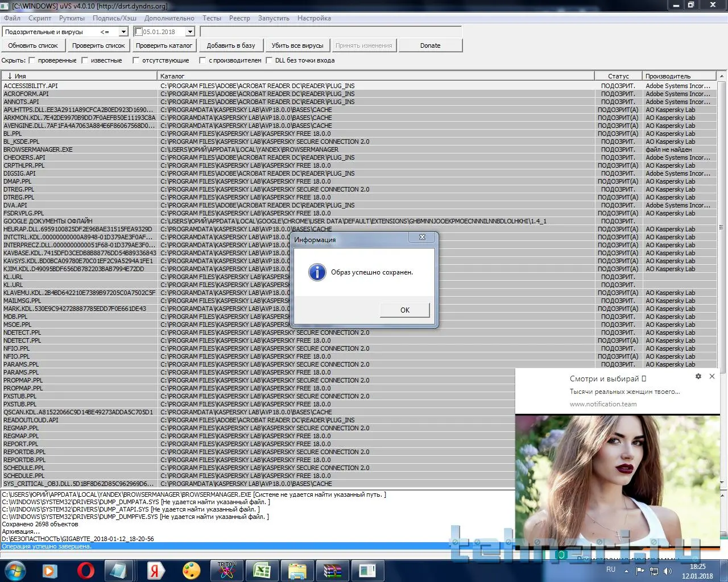
Task: Click the RU language indicator
Action: 611,569
